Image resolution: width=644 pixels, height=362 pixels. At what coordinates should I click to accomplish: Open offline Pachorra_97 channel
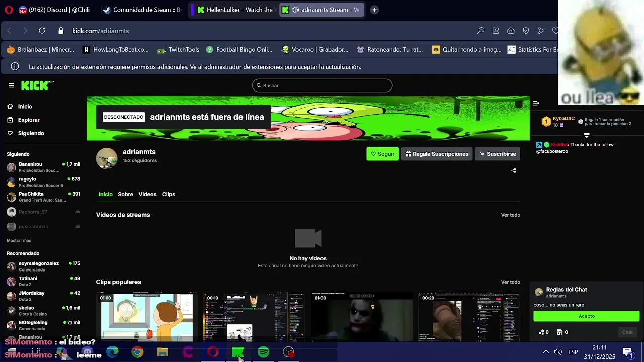pyautogui.click(x=43, y=212)
